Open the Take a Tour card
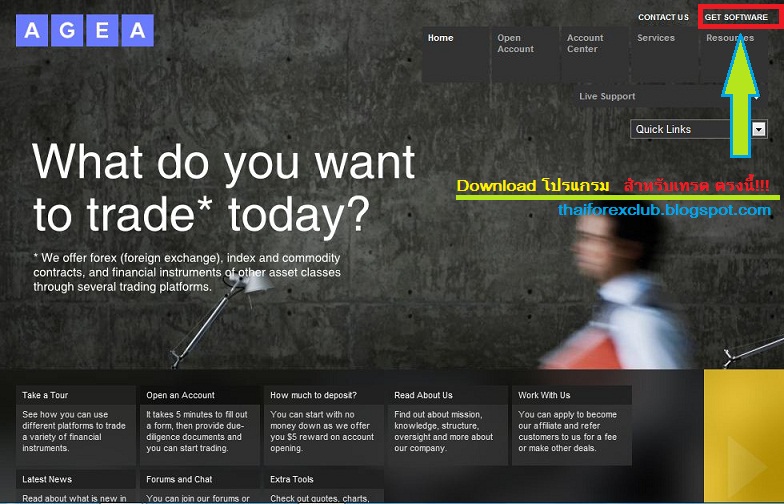The image size is (784, 504). [x=76, y=426]
